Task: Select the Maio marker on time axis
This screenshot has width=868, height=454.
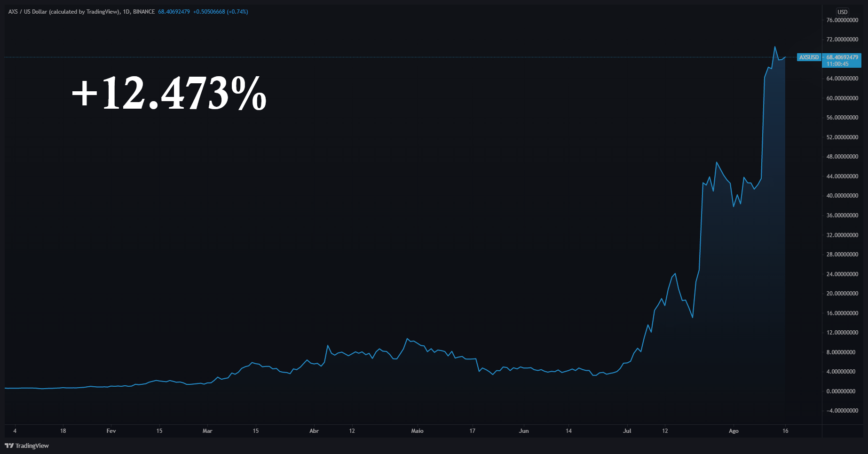Action: (417, 431)
